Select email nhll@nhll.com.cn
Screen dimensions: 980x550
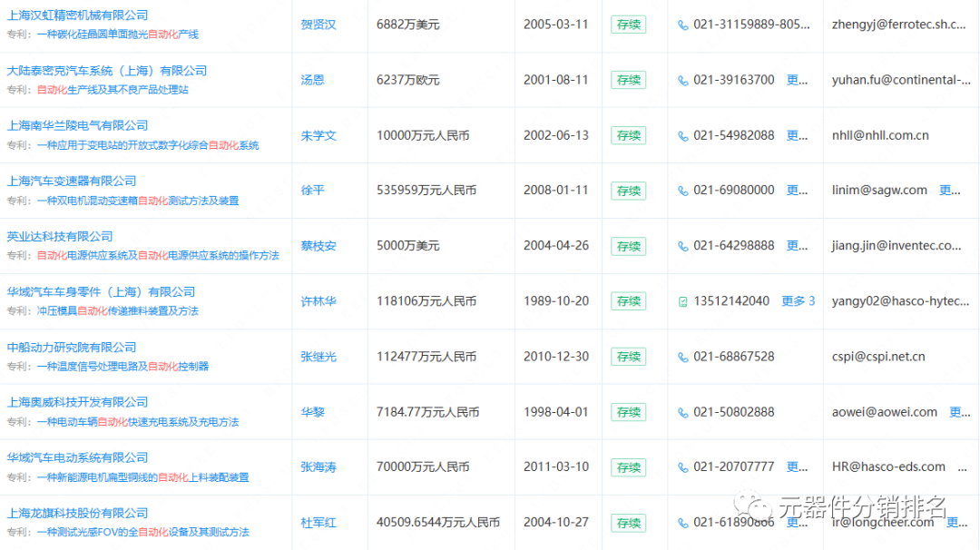tap(880, 135)
